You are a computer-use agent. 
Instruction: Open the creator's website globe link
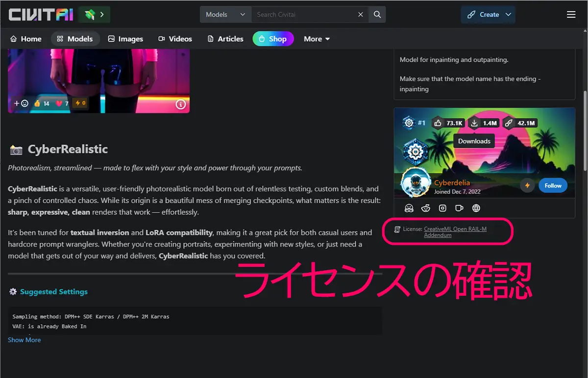pyautogui.click(x=476, y=208)
